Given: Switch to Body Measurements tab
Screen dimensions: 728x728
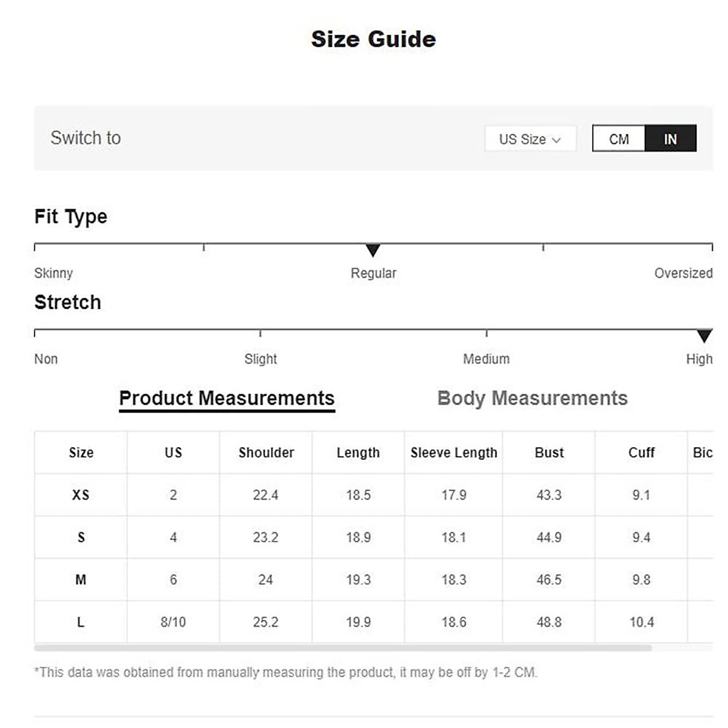Looking at the screenshot, I should click(532, 399).
